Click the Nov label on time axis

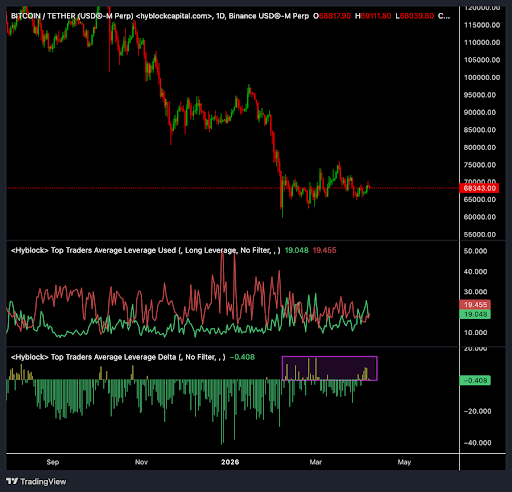coord(141,462)
